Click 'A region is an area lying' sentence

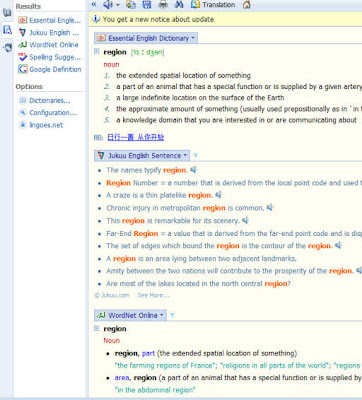[x=201, y=259]
